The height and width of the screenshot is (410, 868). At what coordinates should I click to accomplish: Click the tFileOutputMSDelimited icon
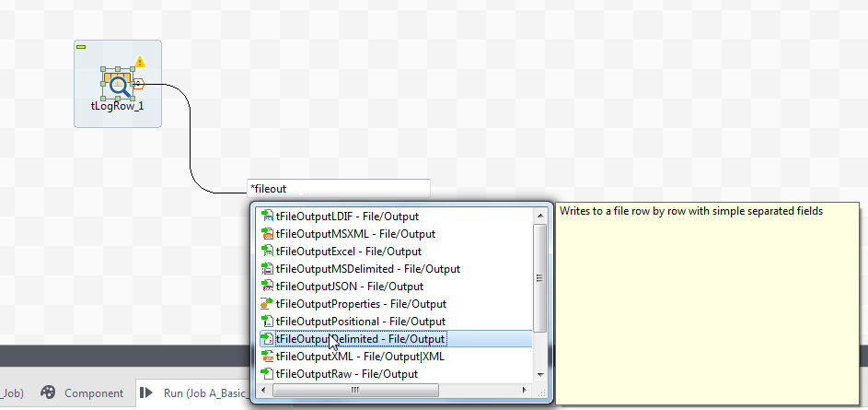point(268,269)
